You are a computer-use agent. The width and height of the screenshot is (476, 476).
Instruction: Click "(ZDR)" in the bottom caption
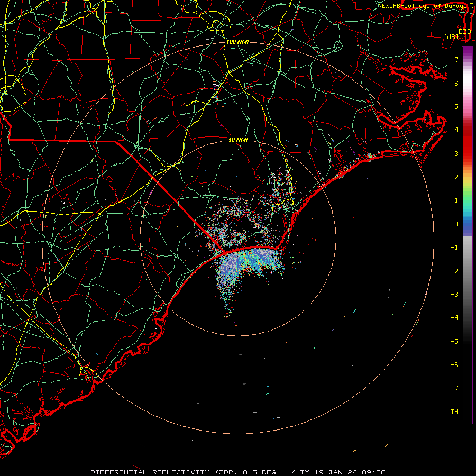[x=226, y=472]
